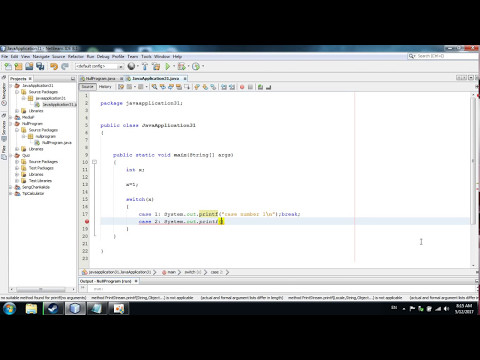Click the New File toolbar icon
Image resolution: width=480 pixels, height=360 pixels.
click(8, 66)
